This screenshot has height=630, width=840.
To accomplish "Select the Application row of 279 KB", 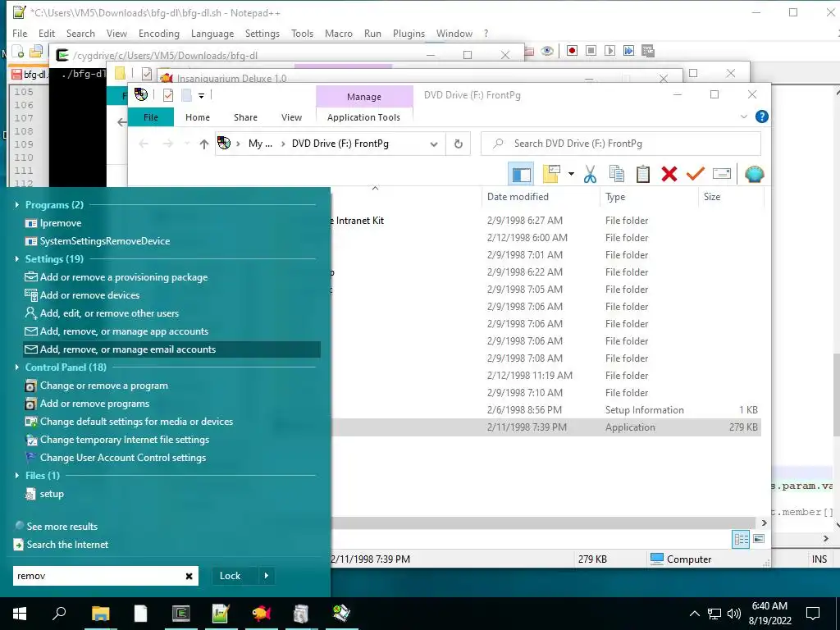I will pyautogui.click(x=546, y=427).
